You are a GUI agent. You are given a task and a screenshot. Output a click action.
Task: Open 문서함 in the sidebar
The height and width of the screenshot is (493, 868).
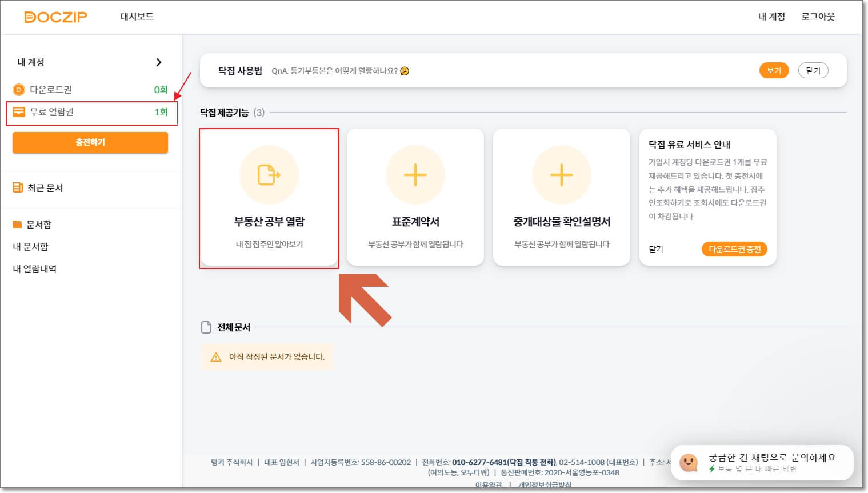(x=39, y=225)
